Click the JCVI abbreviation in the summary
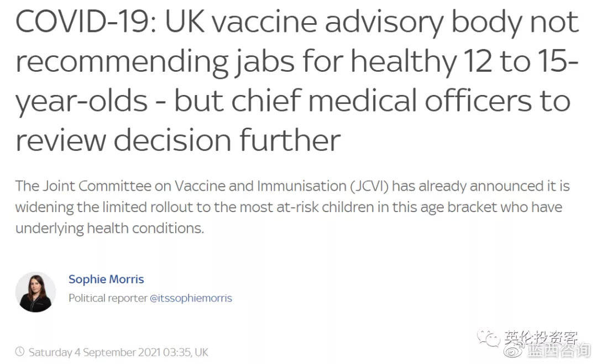 [368, 186]
